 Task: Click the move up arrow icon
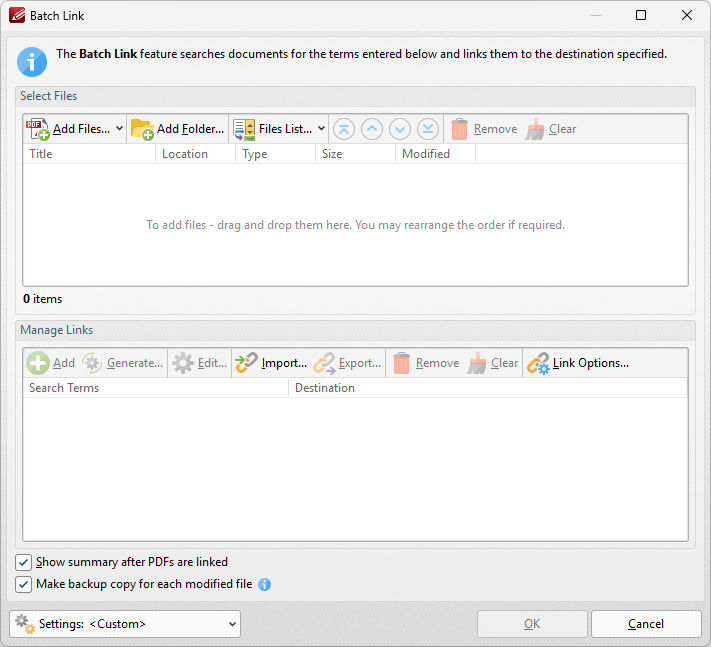pos(372,129)
